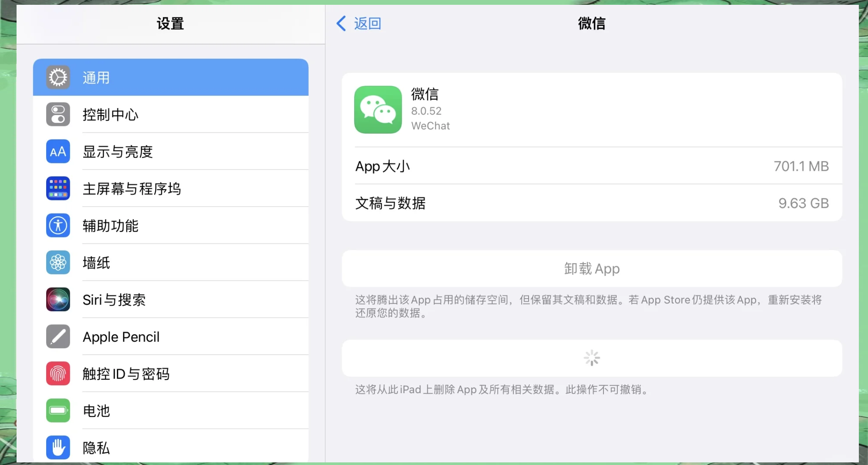Tap the WeChat app icon thumbnail

pyautogui.click(x=377, y=110)
